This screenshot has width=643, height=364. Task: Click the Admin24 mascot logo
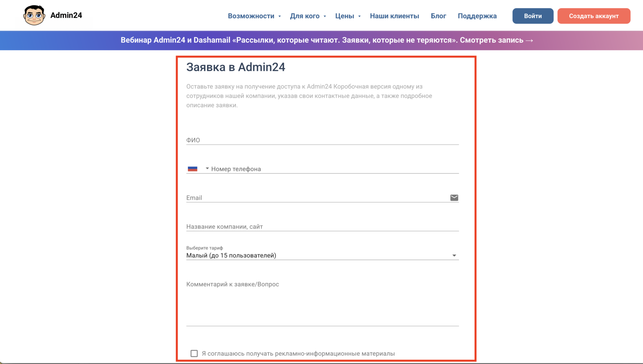pyautogui.click(x=34, y=15)
